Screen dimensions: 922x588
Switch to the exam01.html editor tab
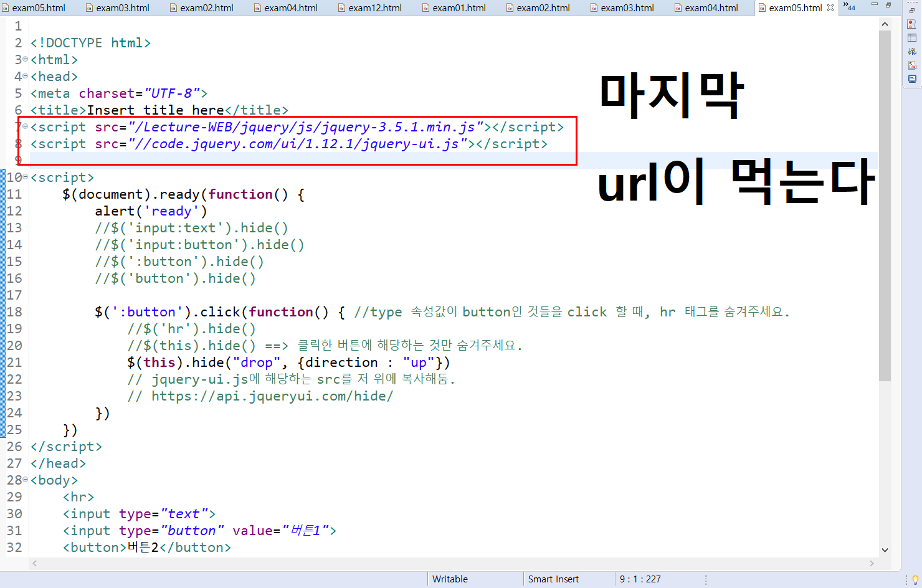[x=454, y=8]
